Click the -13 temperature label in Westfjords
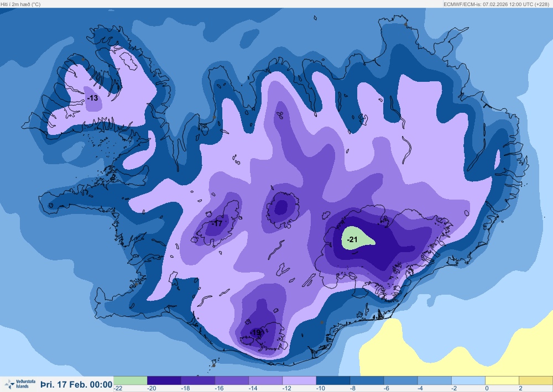Image resolution: width=553 pixels, height=392 pixels. 92,98
